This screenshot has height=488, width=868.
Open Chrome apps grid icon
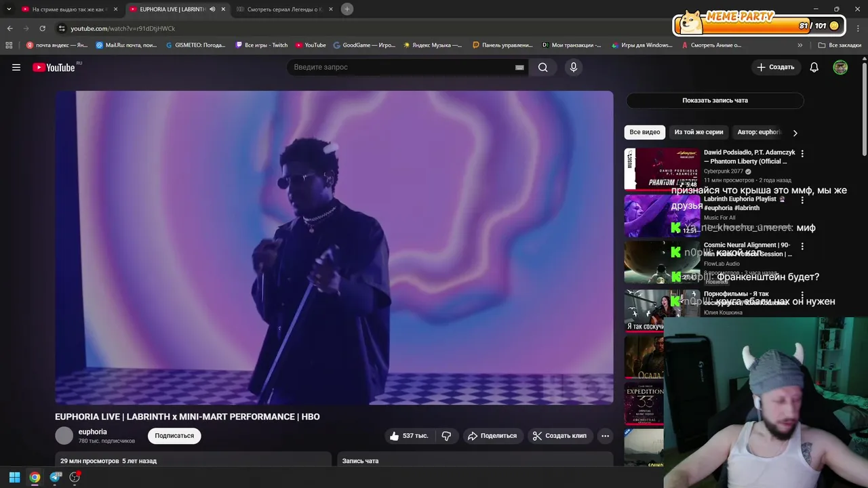click(x=9, y=45)
